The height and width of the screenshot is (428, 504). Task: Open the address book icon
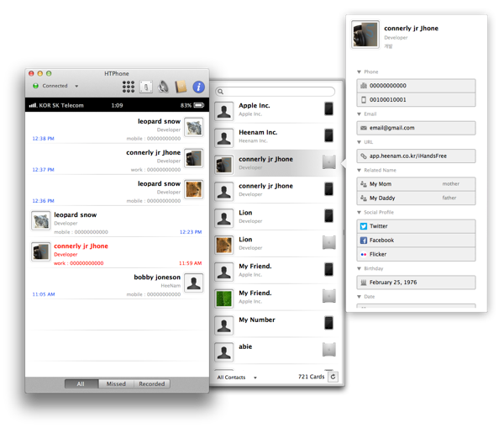(181, 86)
